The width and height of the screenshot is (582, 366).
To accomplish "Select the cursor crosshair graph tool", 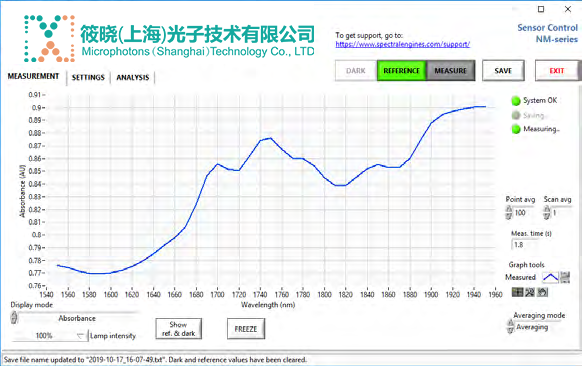I will (x=517, y=293).
